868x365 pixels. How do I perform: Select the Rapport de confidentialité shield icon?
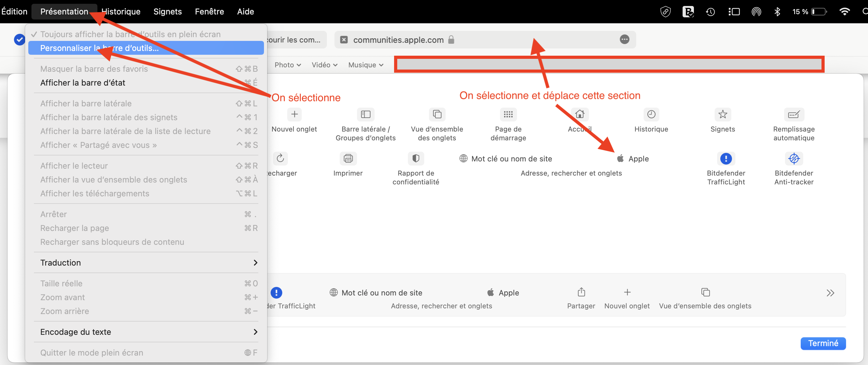[x=415, y=158]
